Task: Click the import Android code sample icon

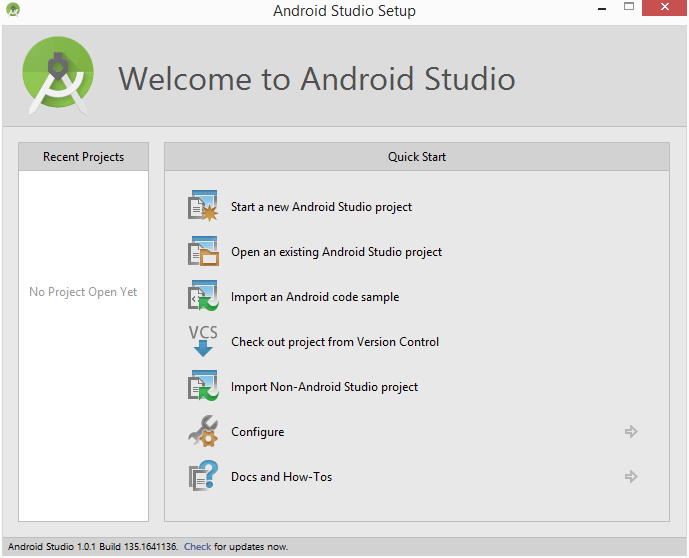Action: pos(203,297)
